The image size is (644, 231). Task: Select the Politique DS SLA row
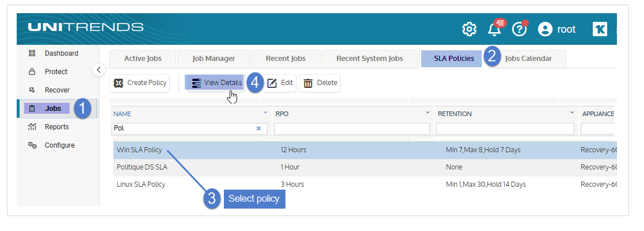(365, 167)
